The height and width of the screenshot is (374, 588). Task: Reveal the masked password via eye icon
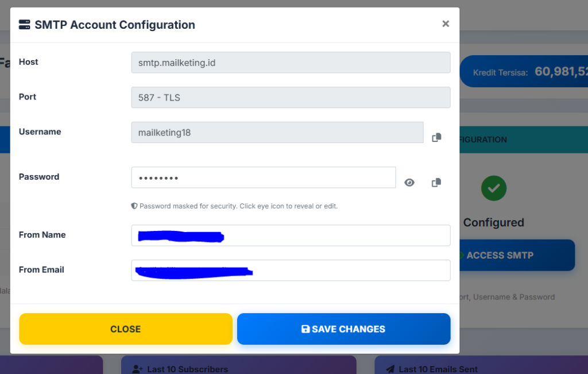409,183
